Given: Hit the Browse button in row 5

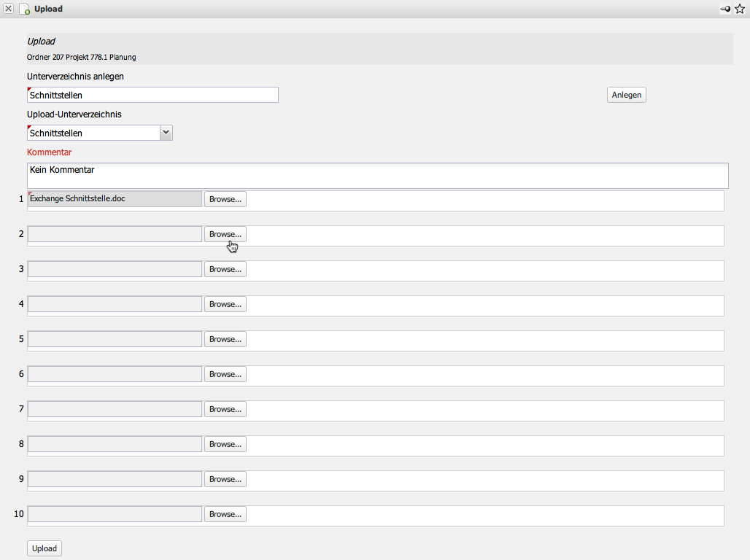Looking at the screenshot, I should (x=225, y=339).
